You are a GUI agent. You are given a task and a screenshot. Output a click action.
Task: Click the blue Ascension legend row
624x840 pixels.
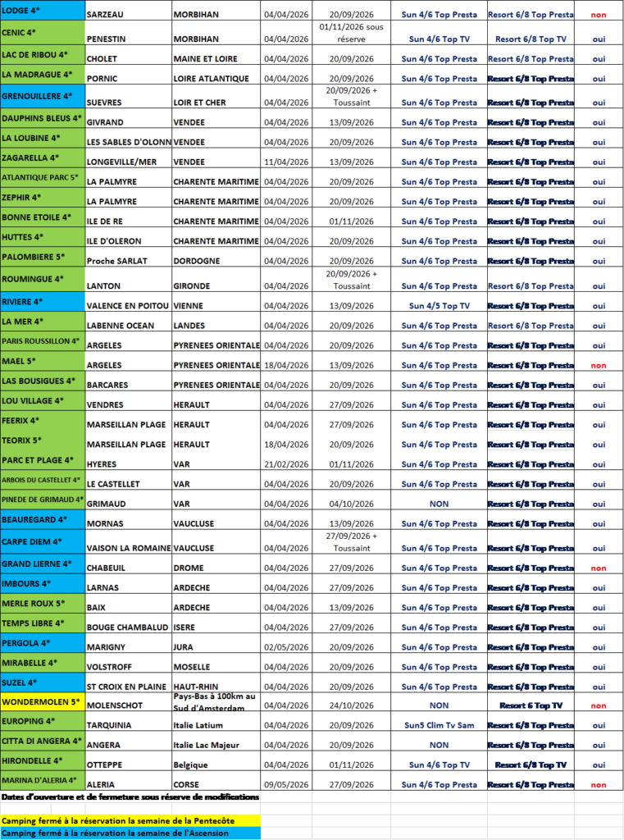point(130,833)
